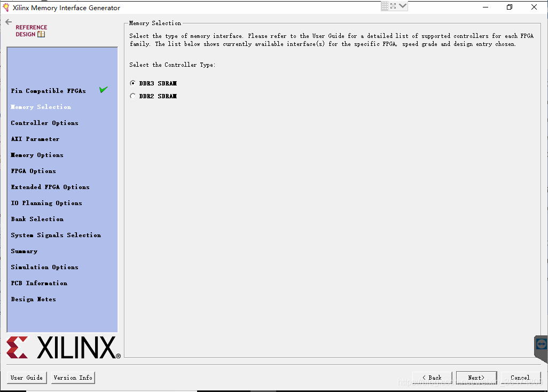This screenshot has width=548, height=392.
Task: Open the PCB Information step
Action: click(39, 284)
